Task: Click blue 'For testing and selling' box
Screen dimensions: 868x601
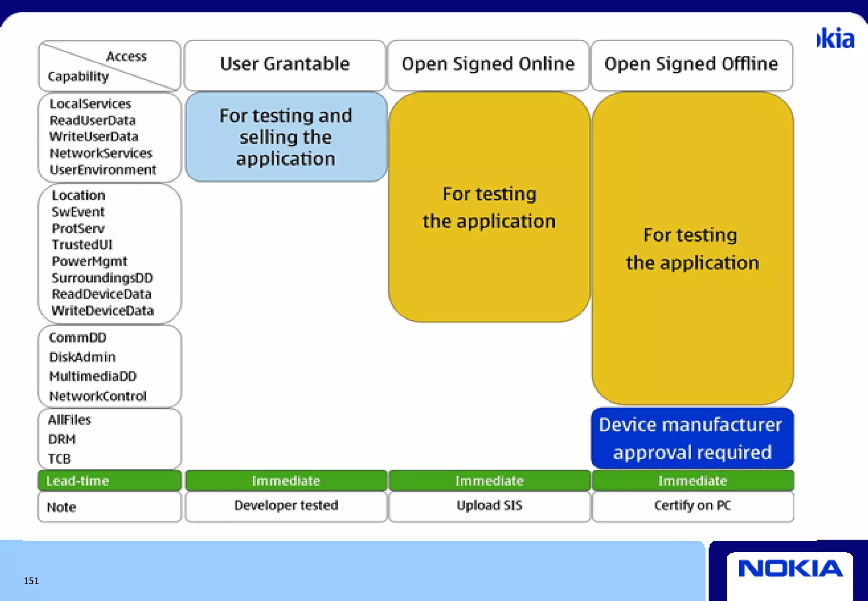Action: point(286,137)
